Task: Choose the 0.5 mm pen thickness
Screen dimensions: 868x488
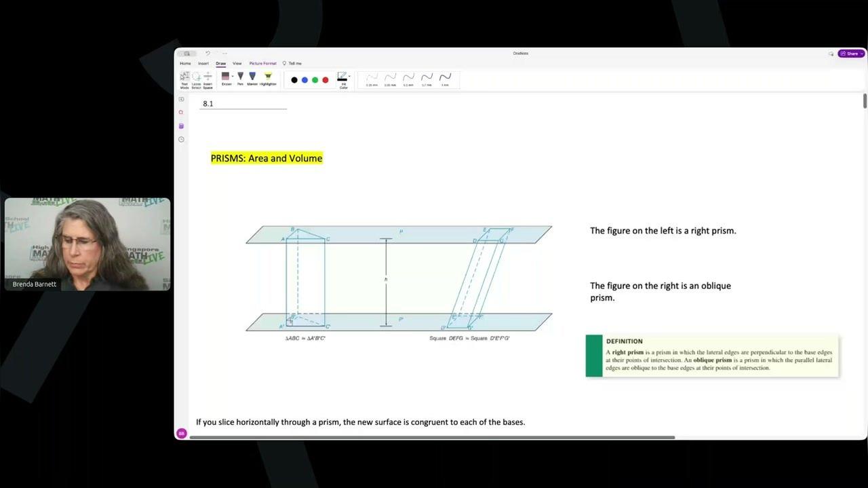Action: (408, 79)
